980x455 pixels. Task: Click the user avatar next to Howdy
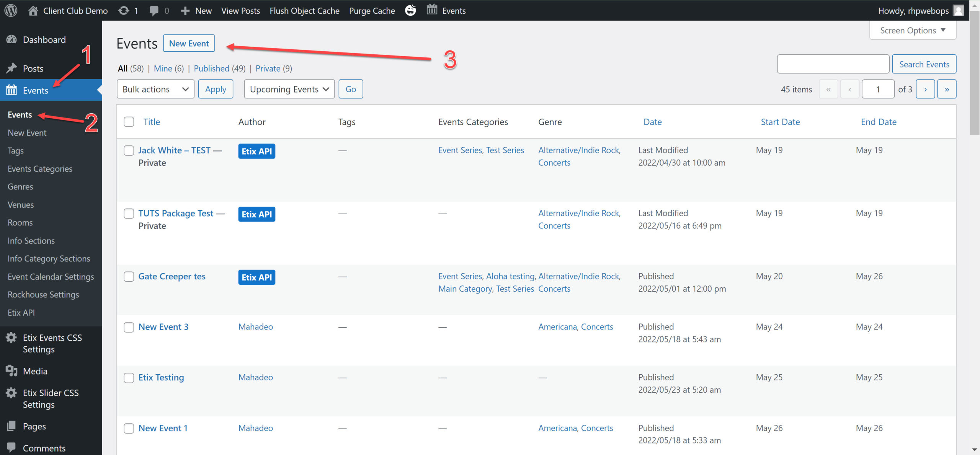click(x=959, y=10)
